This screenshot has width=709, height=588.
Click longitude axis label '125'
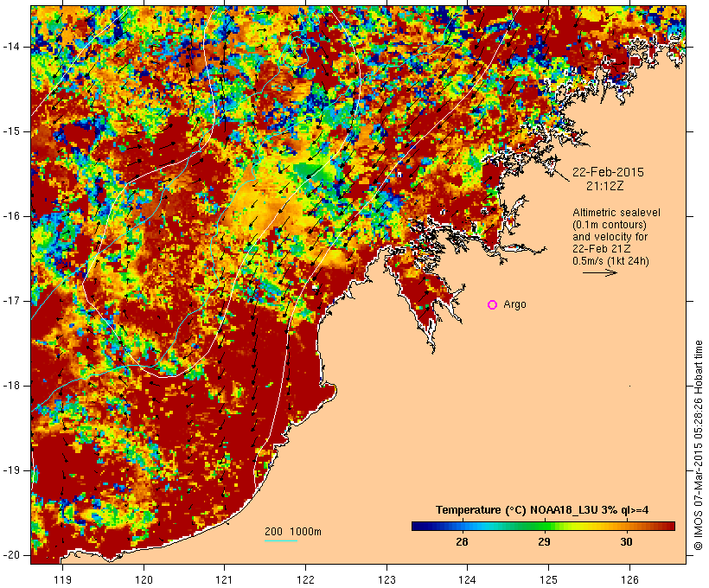pos(548,579)
